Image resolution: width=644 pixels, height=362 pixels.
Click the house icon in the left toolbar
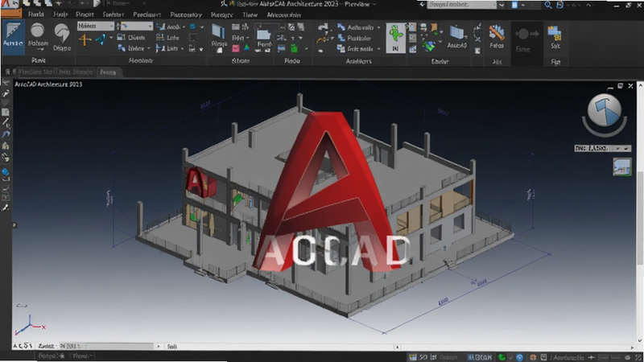pyautogui.click(x=6, y=146)
